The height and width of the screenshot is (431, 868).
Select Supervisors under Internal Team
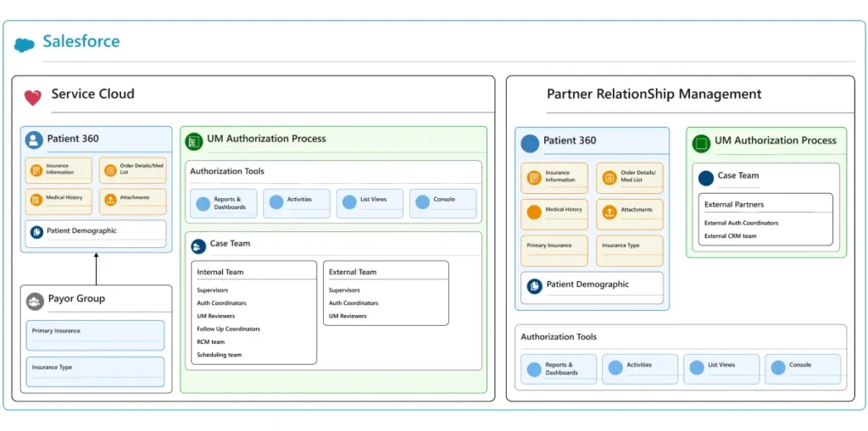click(213, 290)
